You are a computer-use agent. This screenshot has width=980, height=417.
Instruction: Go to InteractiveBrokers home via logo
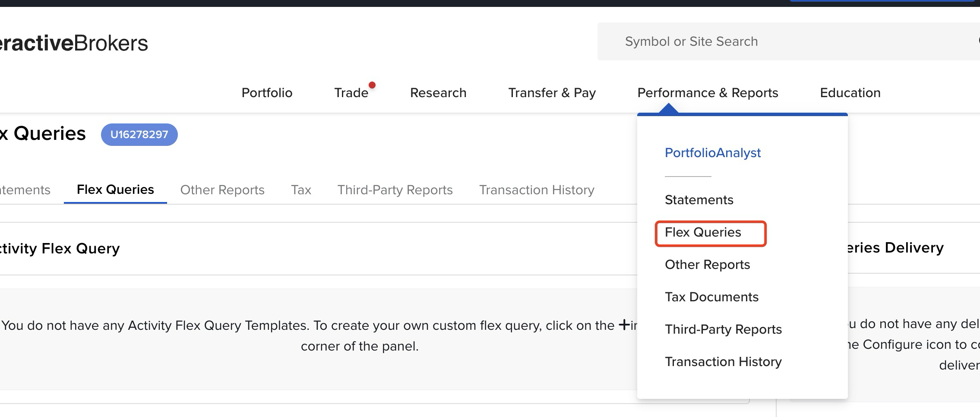[x=74, y=43]
